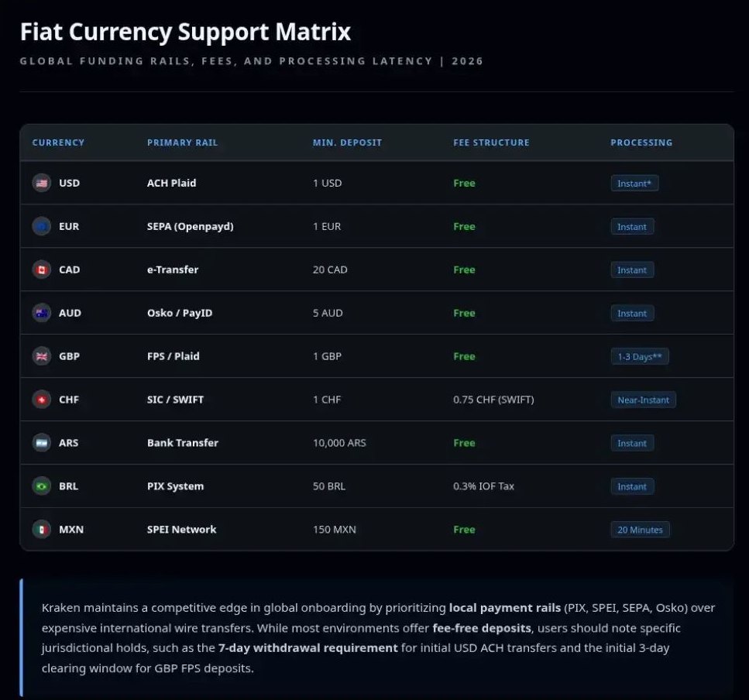Viewport: 749px width, 700px height.
Task: Click the UK flag icon
Action: 41,357
